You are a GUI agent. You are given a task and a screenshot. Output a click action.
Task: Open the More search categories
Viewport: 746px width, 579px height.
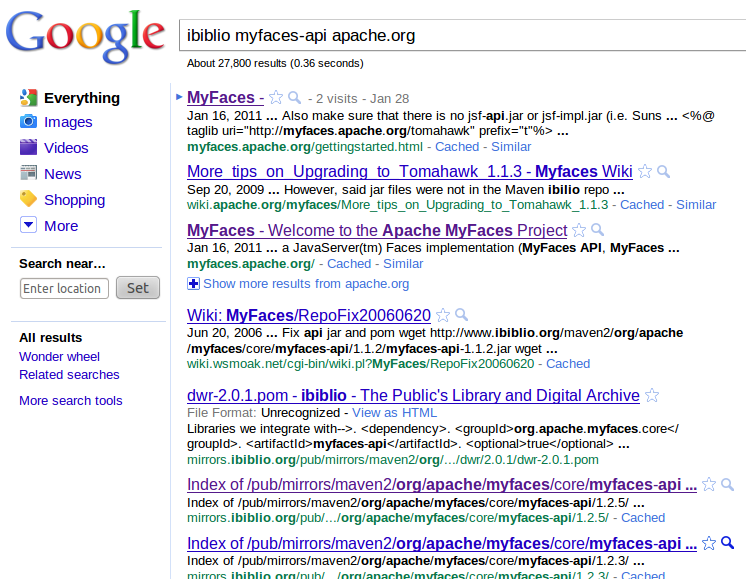(61, 226)
